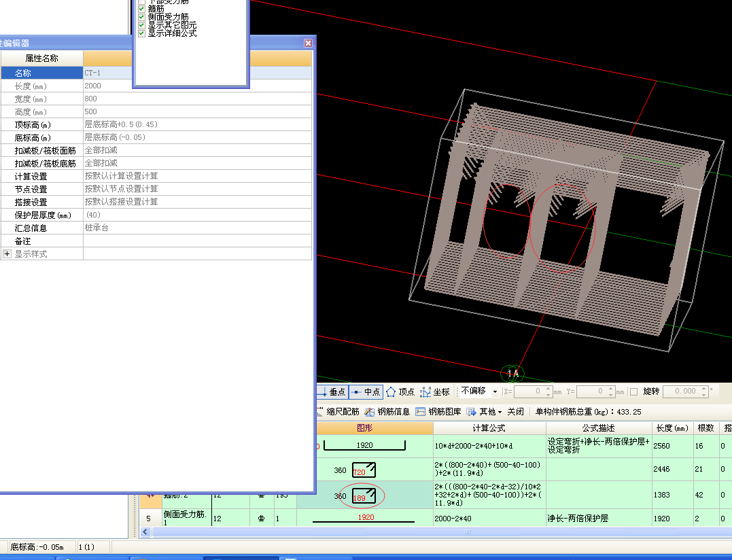Viewport: 732px width, 560px height.
Task: Toggle the 显示详细公式 checkbox
Action: tap(141, 33)
